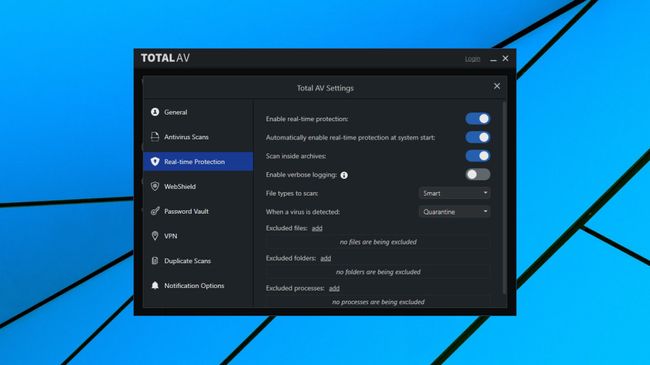Close the Total AV Settings dialog
The height and width of the screenshot is (365, 650).
(x=497, y=86)
